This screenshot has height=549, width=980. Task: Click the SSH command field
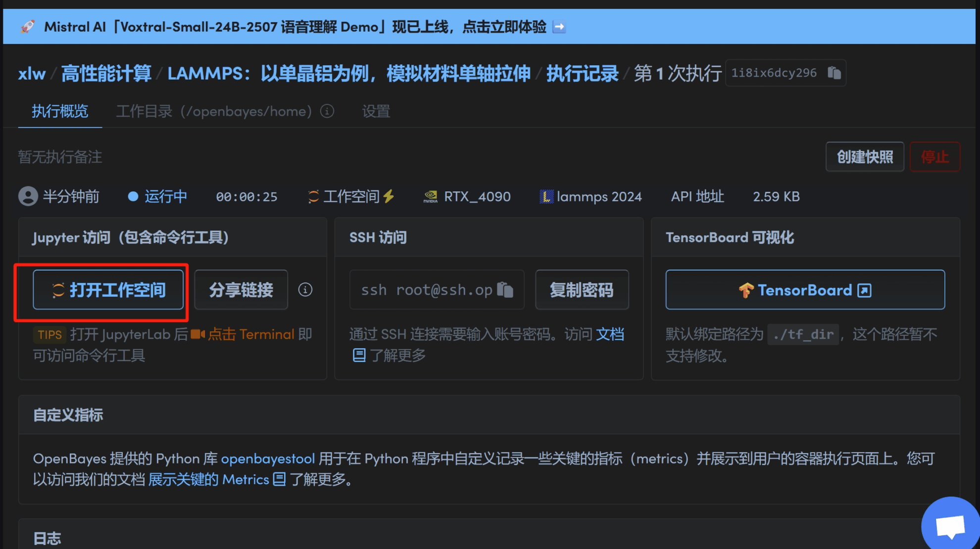426,290
